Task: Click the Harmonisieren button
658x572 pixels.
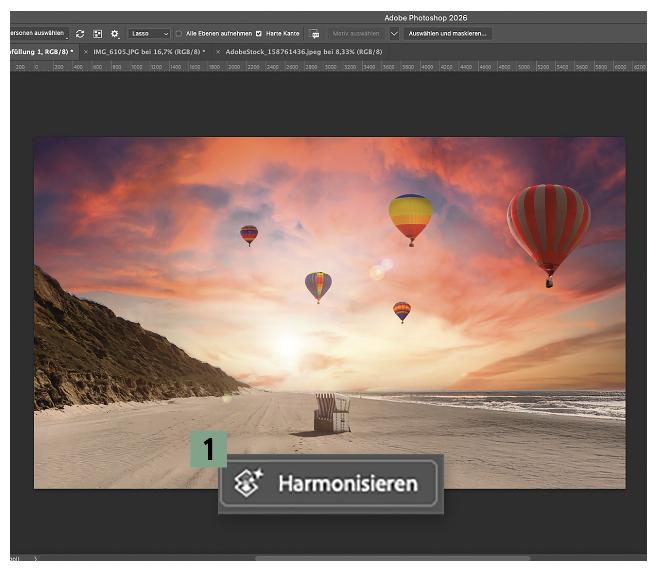Action: click(329, 483)
